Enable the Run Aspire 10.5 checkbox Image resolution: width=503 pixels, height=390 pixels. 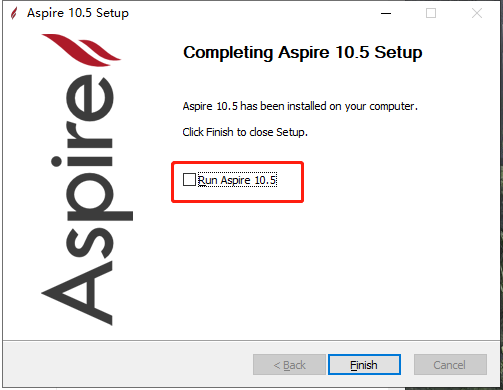(189, 179)
